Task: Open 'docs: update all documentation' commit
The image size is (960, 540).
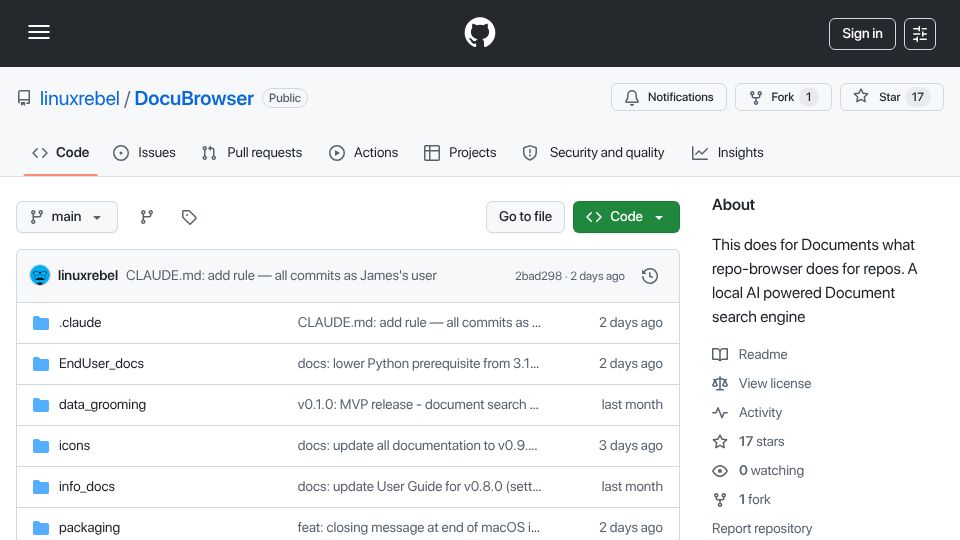Action: pyautogui.click(x=418, y=446)
